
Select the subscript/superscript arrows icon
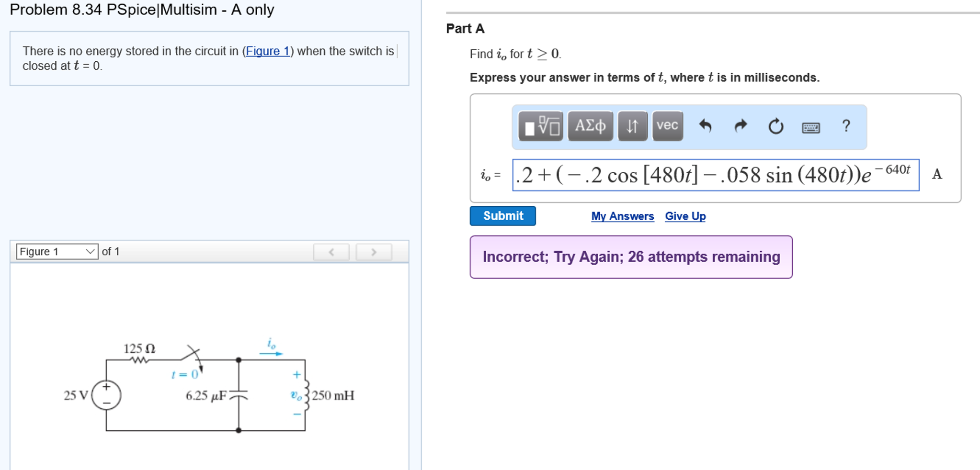point(631,126)
